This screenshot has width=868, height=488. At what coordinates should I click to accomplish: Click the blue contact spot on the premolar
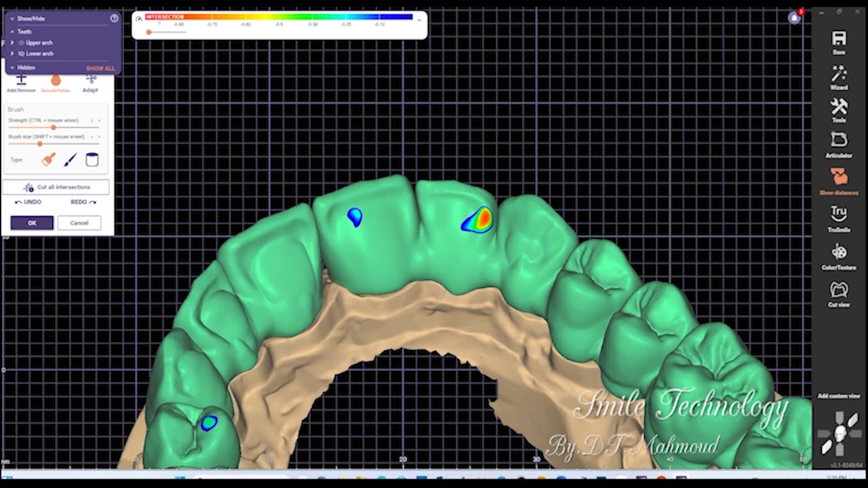[209, 424]
